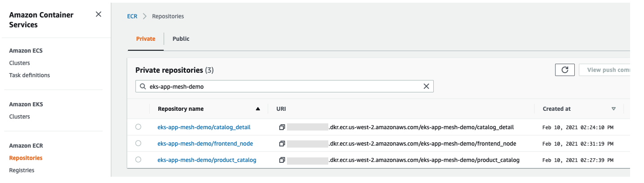Click the Repository name column header

181,109
